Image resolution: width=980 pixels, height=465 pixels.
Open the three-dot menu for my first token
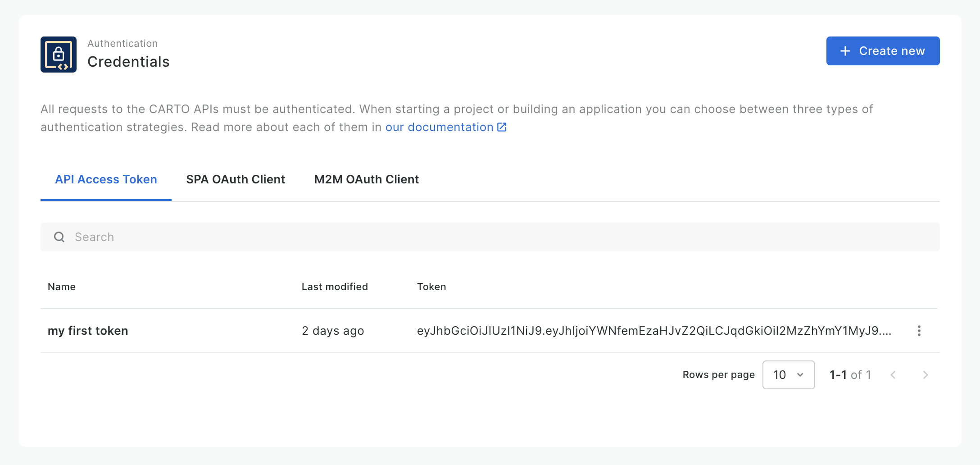pyautogui.click(x=919, y=331)
